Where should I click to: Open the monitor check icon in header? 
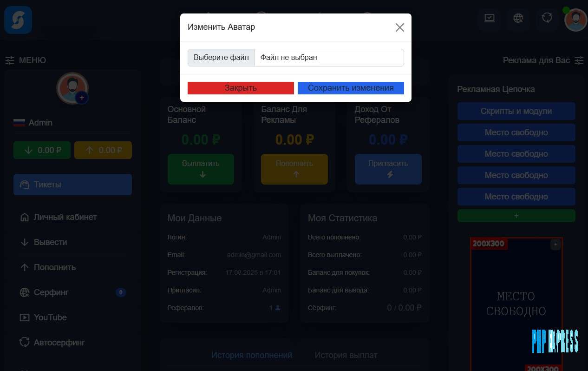(490, 18)
